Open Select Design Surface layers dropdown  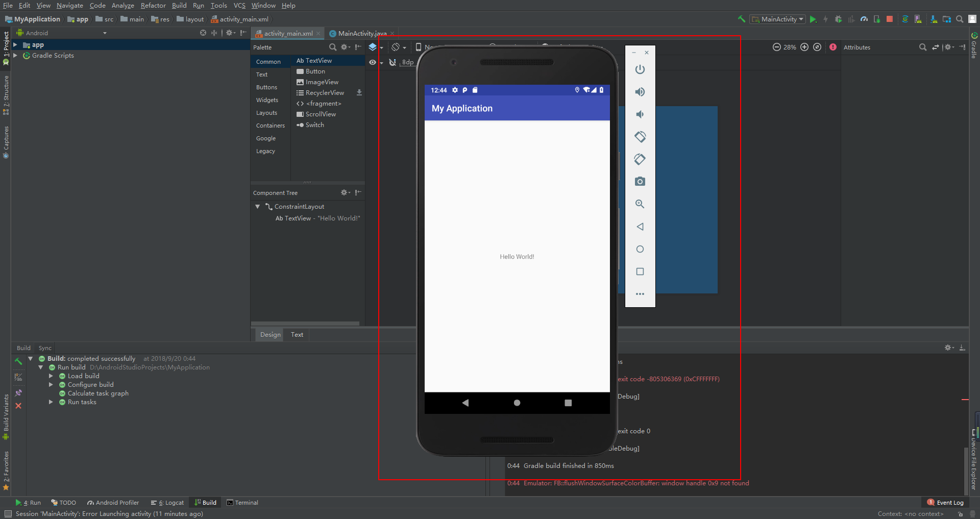376,47
